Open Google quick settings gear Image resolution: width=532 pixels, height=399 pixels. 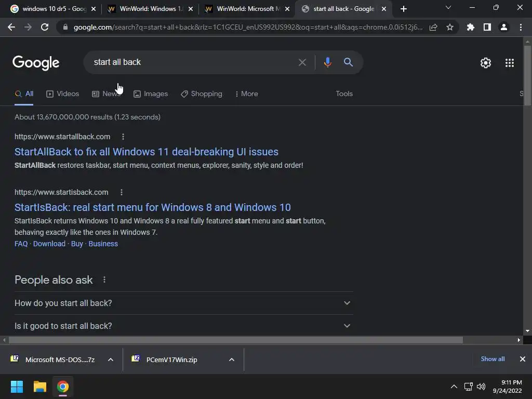tap(486, 63)
